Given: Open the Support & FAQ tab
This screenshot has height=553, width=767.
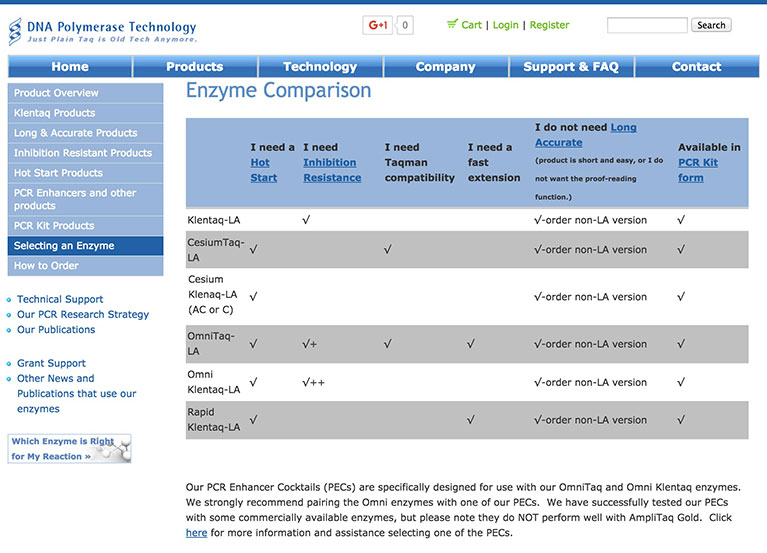Looking at the screenshot, I should (x=571, y=66).
